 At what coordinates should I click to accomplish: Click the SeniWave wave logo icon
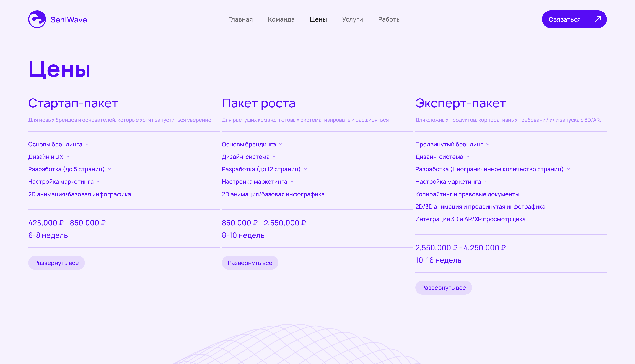37,19
